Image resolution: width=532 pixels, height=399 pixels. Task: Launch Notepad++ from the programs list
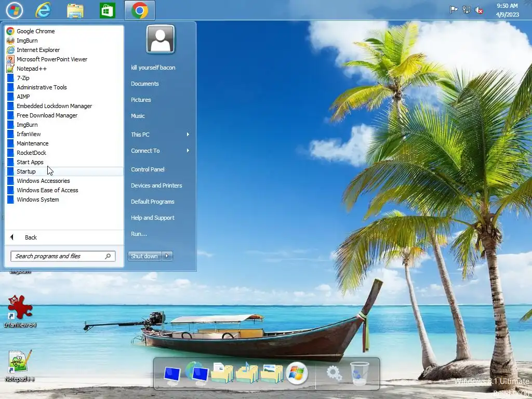64,69
